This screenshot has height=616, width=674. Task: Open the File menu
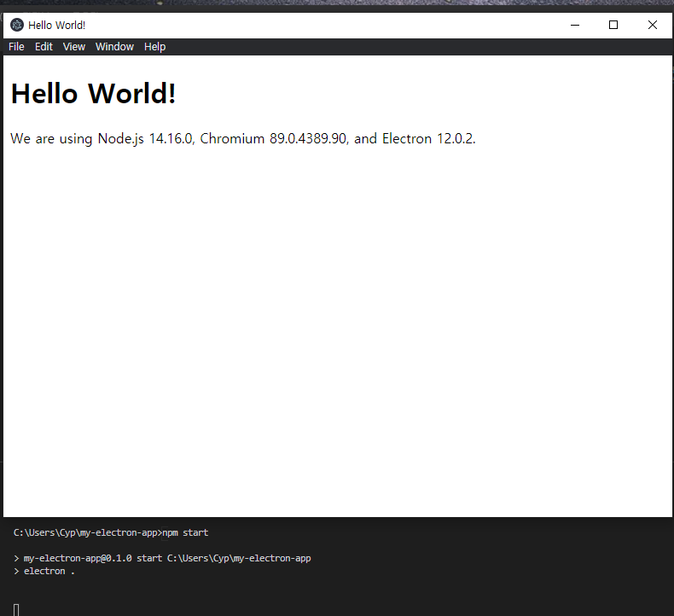tap(16, 46)
